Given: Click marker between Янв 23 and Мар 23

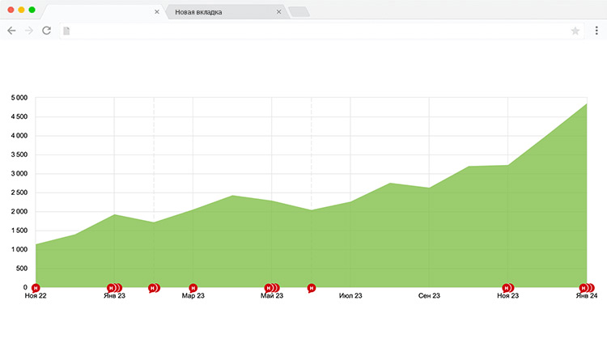Looking at the screenshot, I should coord(153,288).
